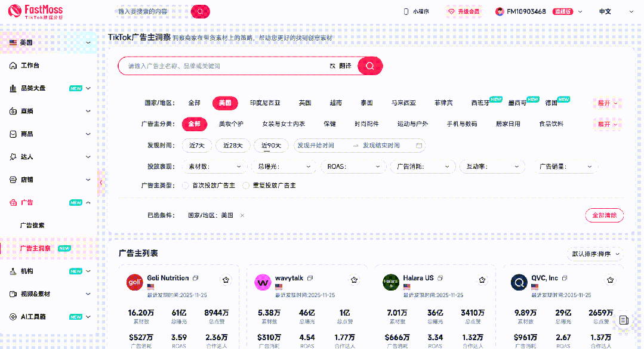This screenshot has width=644, height=349.
Task: Star the QVC, Inc advertiser card
Action: [x=610, y=279]
